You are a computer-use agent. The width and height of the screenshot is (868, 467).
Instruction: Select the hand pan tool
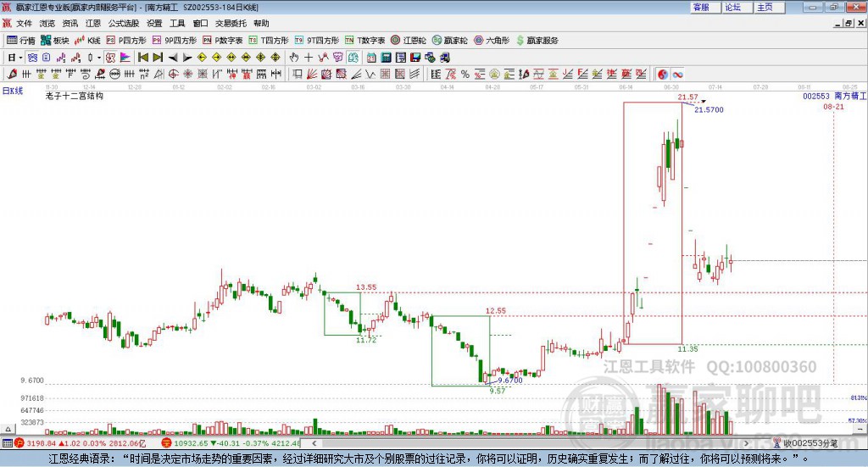tap(294, 58)
